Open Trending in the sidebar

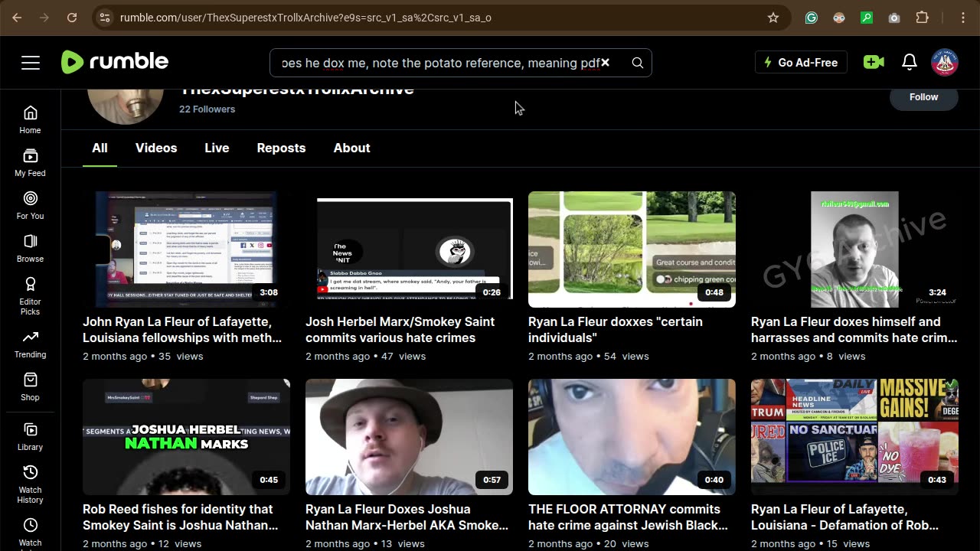pyautogui.click(x=31, y=344)
